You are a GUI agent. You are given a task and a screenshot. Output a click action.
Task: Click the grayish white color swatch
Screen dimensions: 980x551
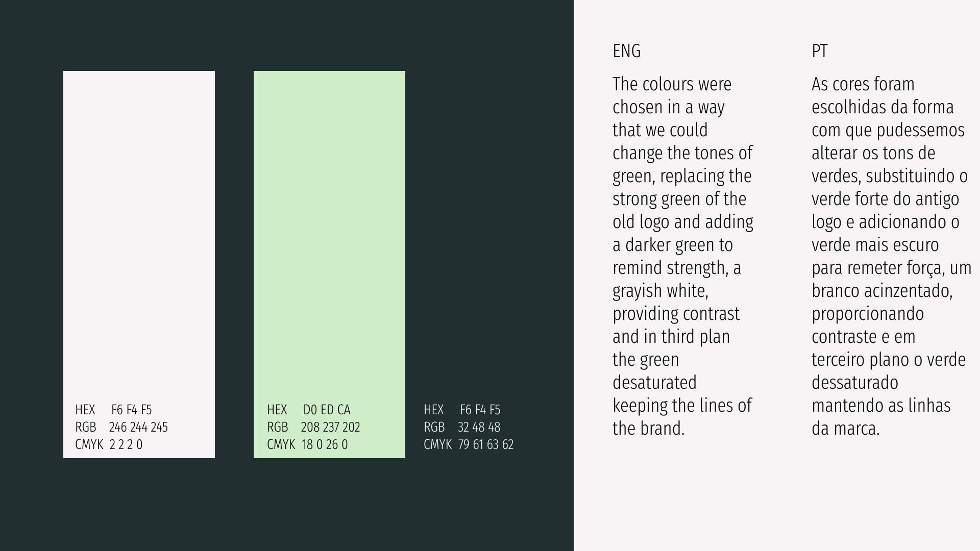[x=139, y=230]
